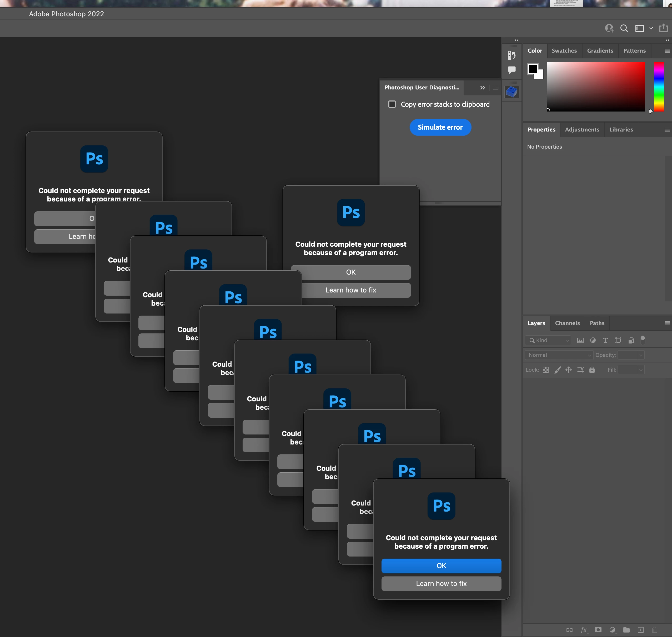
Task: Click the Search magnifier in toolbar
Action: tap(624, 28)
